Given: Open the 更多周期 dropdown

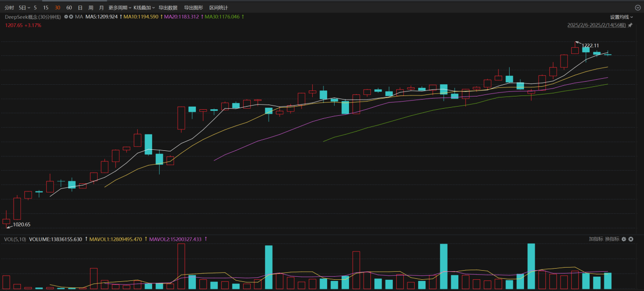Looking at the screenshot, I should coord(120,8).
